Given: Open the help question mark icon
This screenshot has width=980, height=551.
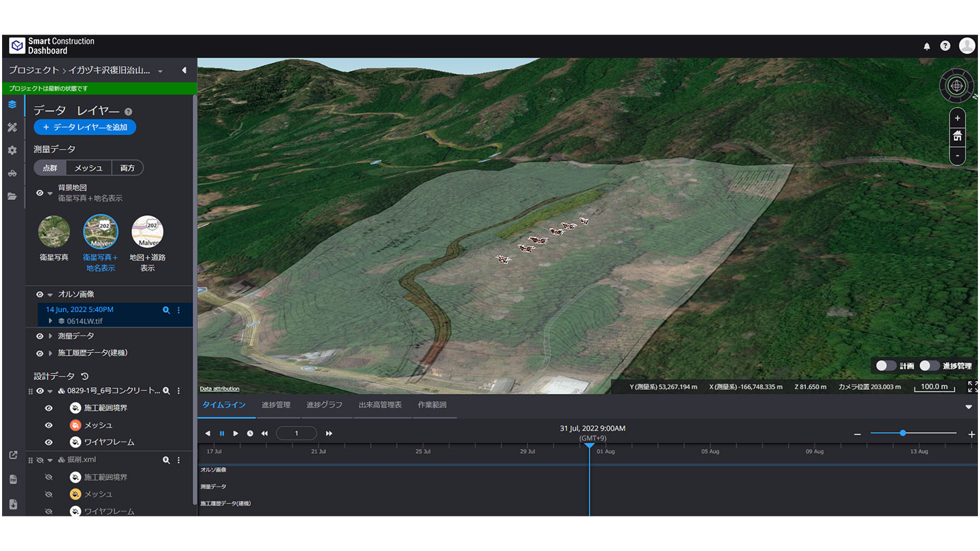Looking at the screenshot, I should (x=945, y=46).
